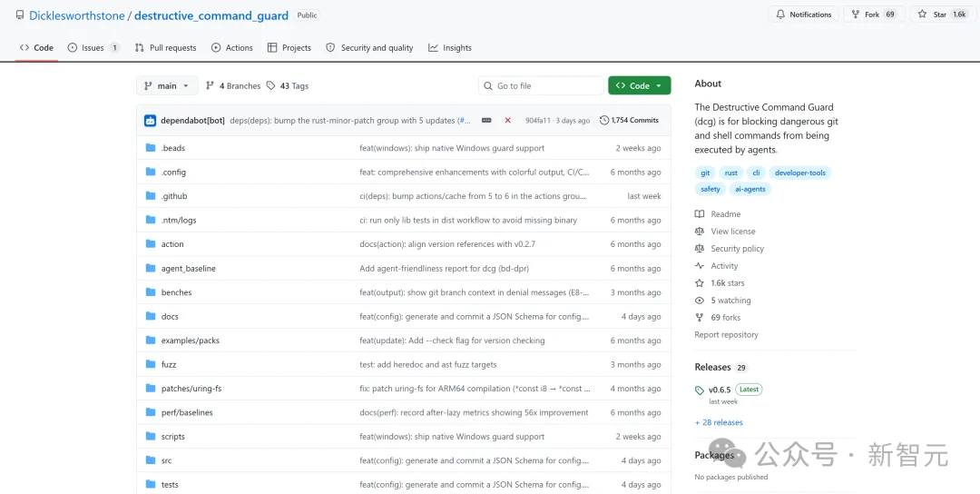Open the examples/packs folder name
The width and height of the screenshot is (980, 494).
click(x=190, y=341)
